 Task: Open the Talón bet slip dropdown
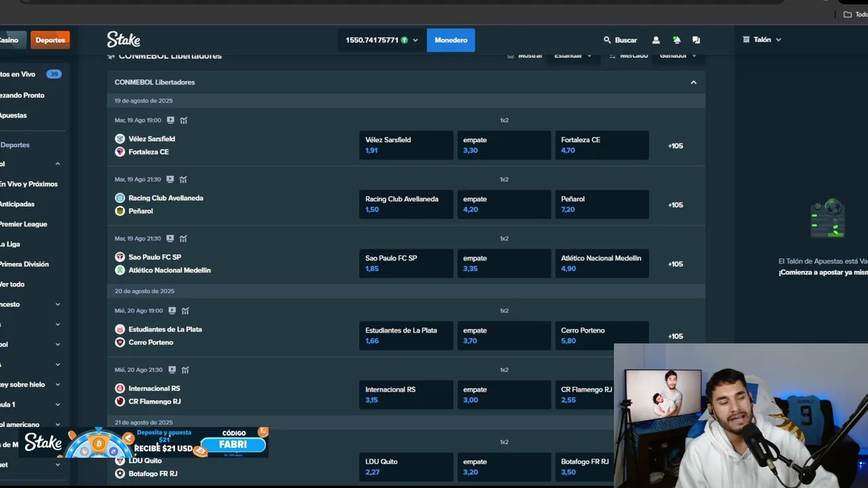762,40
